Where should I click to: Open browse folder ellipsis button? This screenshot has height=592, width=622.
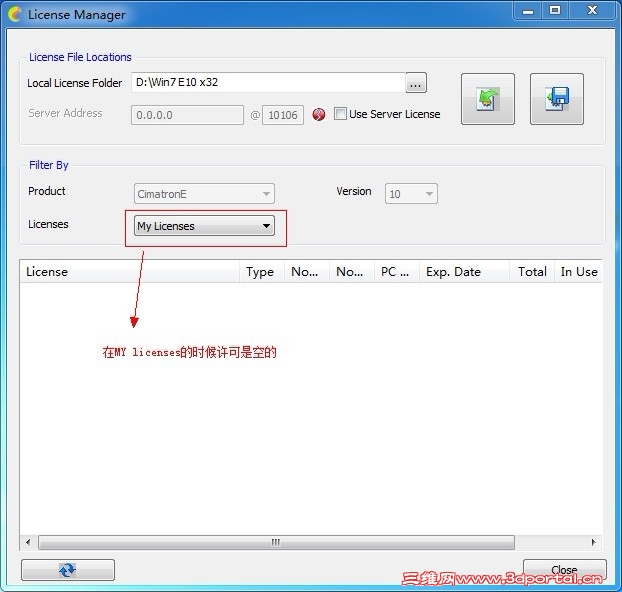tap(416, 83)
